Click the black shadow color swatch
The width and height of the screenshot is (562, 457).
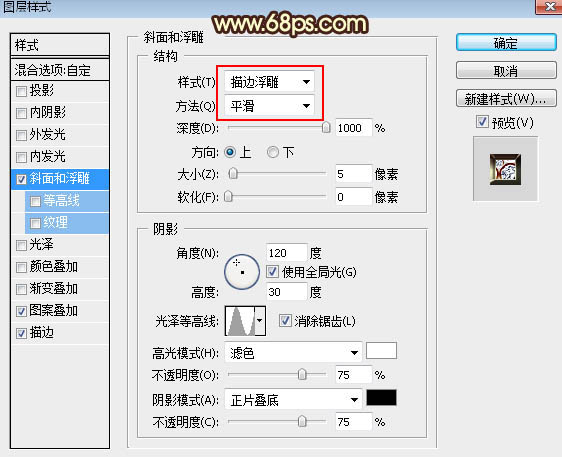(381, 398)
